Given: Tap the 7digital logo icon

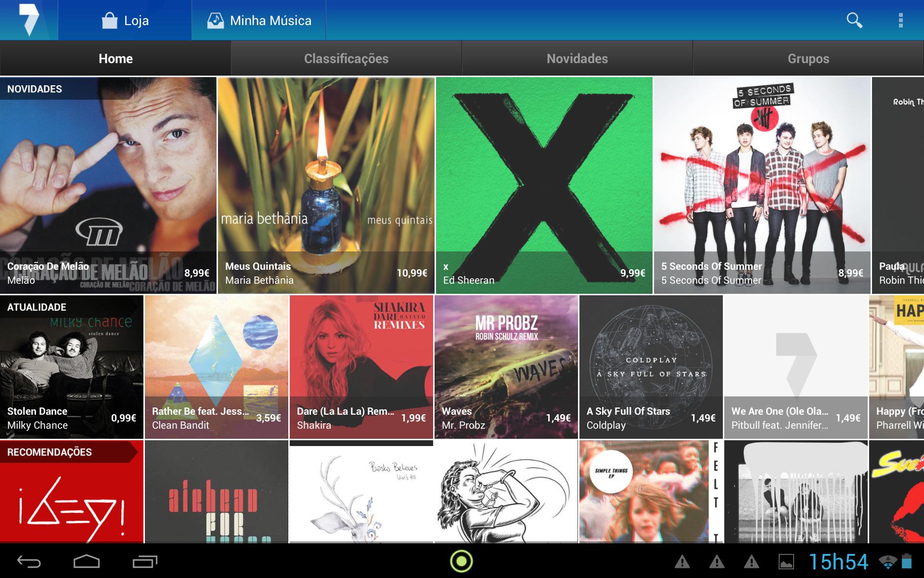Looking at the screenshot, I should tap(29, 20).
